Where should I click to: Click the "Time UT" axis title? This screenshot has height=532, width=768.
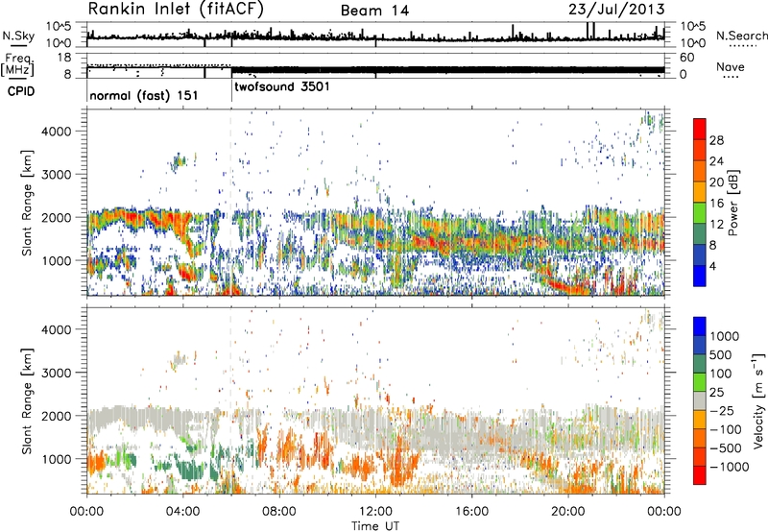375,526
